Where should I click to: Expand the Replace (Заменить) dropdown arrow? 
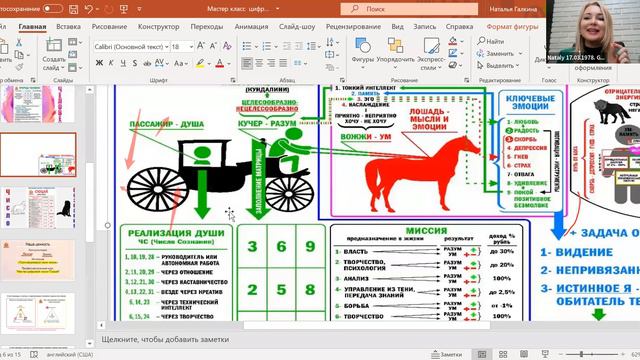pos(520,53)
